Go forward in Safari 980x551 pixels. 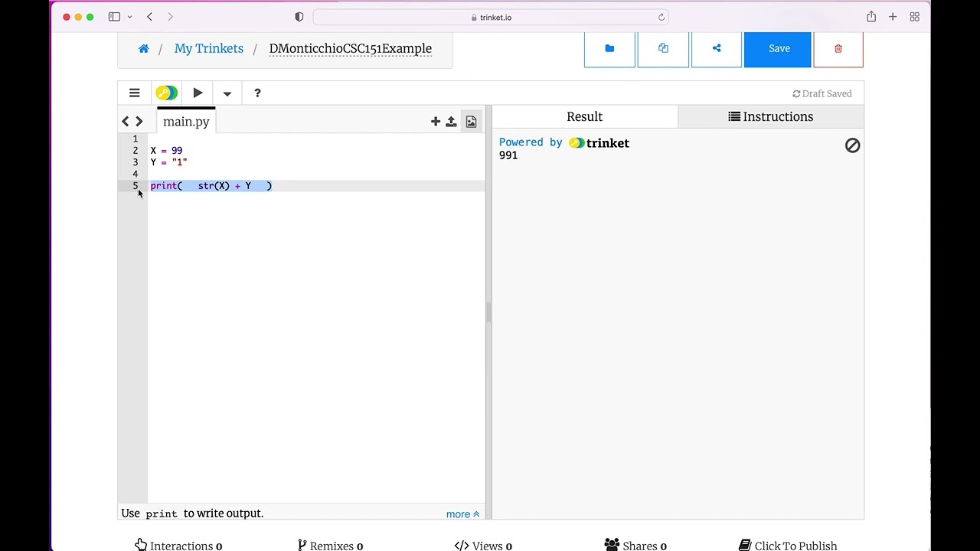170,17
